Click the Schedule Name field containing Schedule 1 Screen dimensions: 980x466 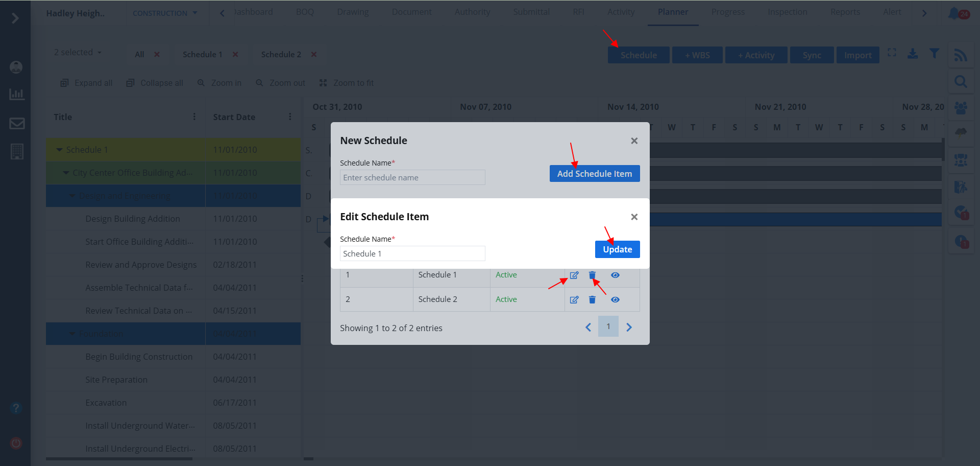tap(412, 254)
